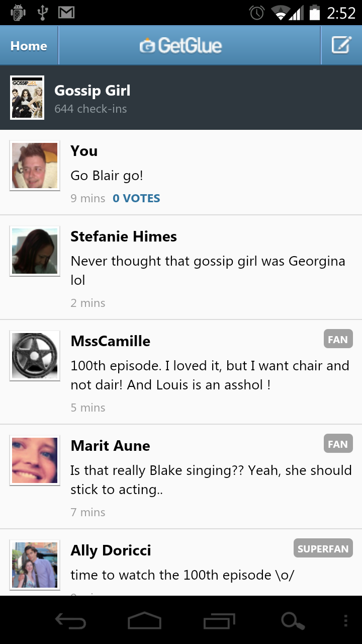Viewport: 362px width, 644px height.
Task: Tap the FAN badge beside MssCamille
Action: tap(338, 340)
